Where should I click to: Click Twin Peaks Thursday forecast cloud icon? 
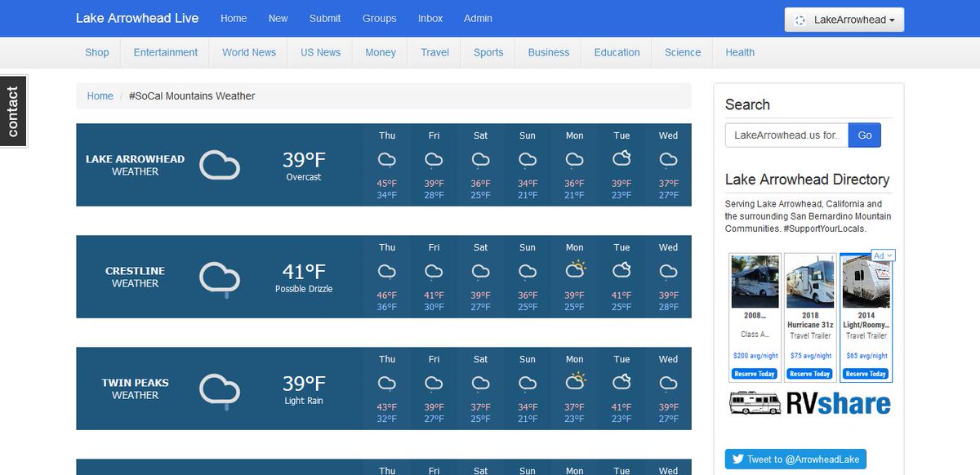point(387,383)
